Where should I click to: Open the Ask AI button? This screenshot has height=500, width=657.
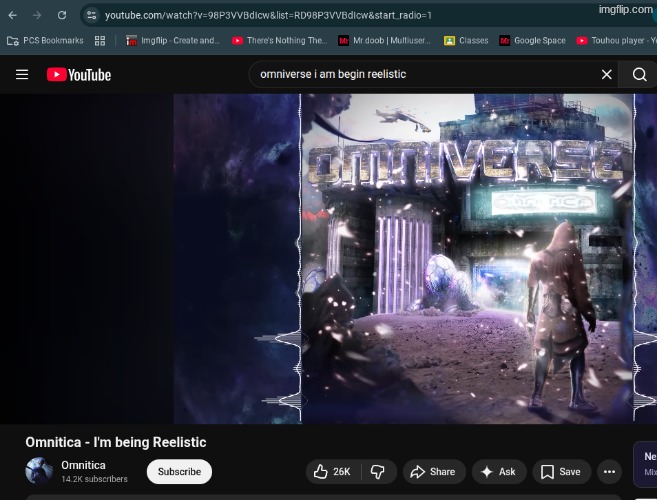(499, 472)
